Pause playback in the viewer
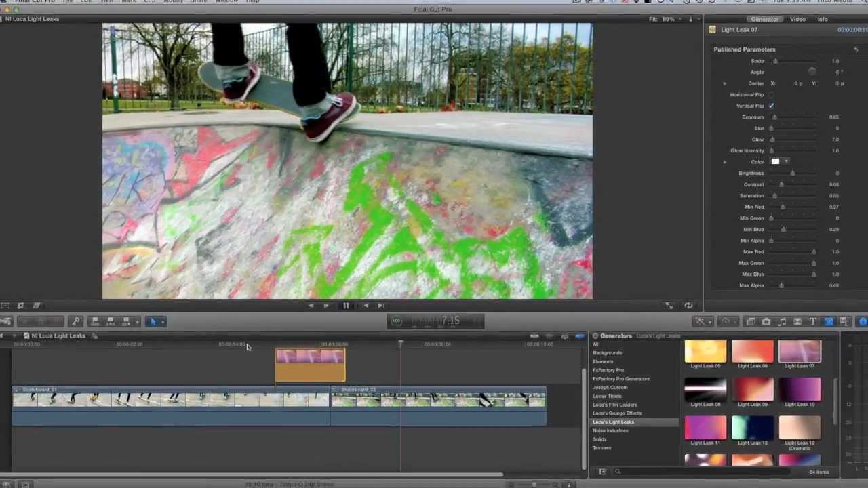Image resolution: width=868 pixels, height=488 pixels. (x=346, y=306)
